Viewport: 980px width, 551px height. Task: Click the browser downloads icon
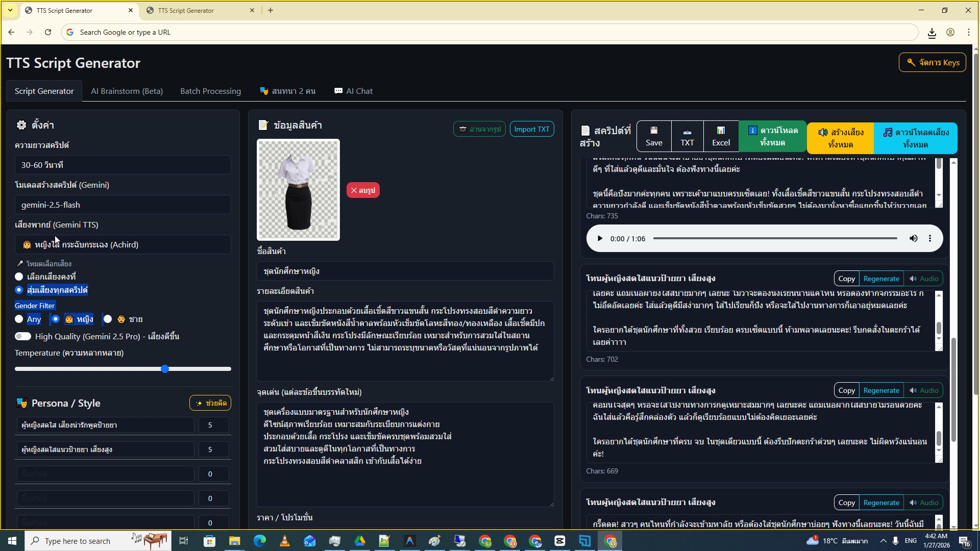coord(932,33)
